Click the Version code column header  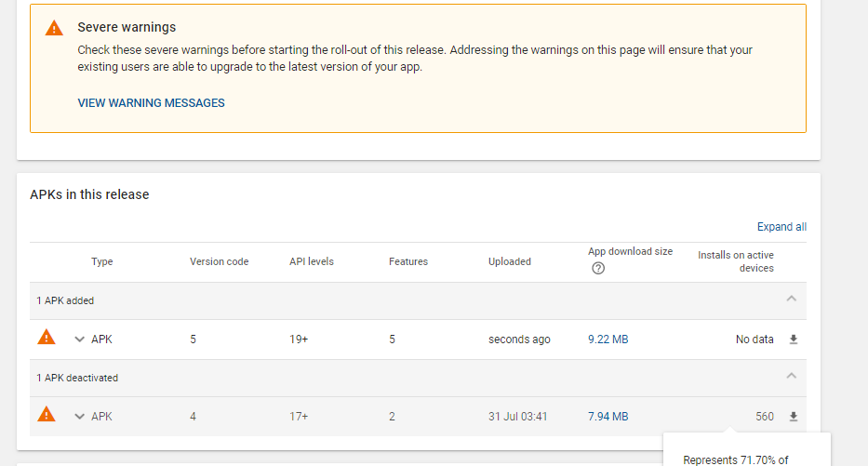[220, 261]
